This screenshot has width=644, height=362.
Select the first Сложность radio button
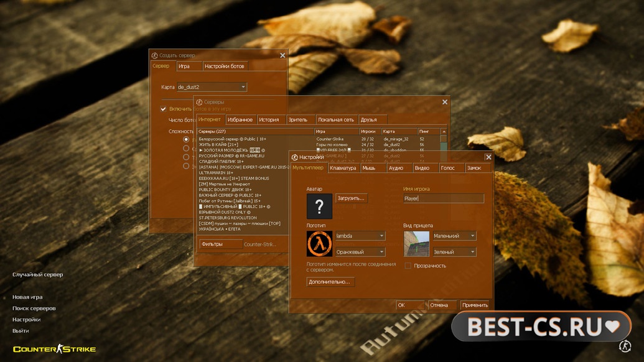tap(186, 139)
